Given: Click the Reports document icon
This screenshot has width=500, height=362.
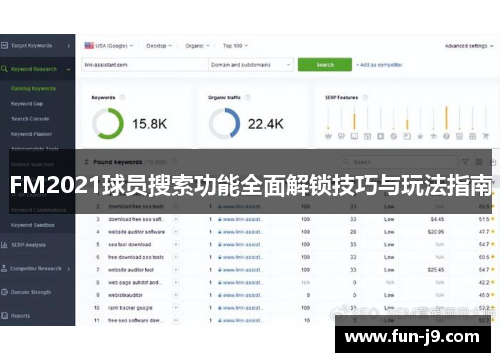Looking at the screenshot, I should tap(4, 315).
